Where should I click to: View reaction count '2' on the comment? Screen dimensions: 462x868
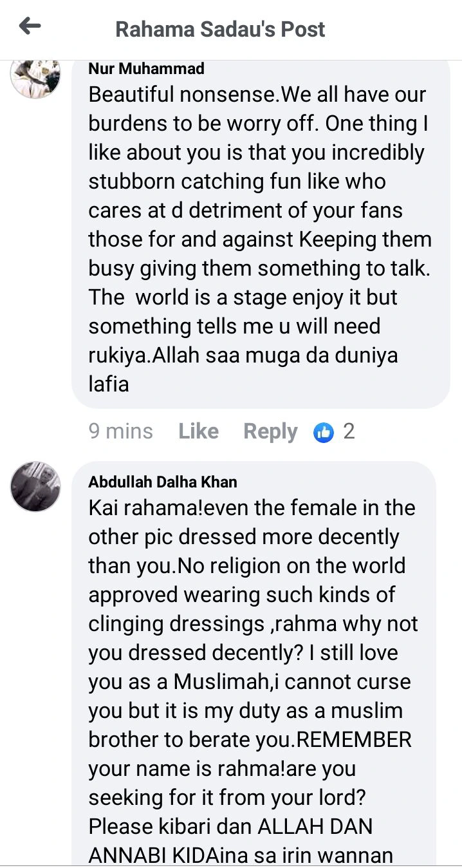[x=349, y=431]
